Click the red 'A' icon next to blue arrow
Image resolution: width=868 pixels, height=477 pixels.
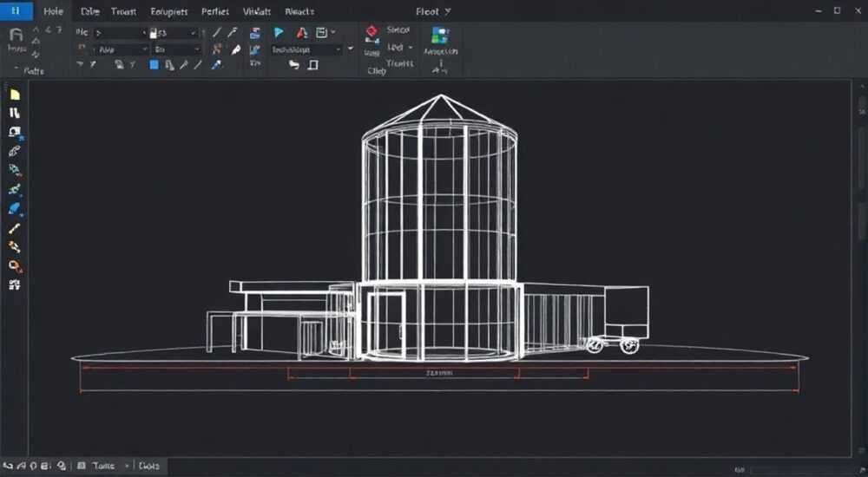(x=302, y=33)
